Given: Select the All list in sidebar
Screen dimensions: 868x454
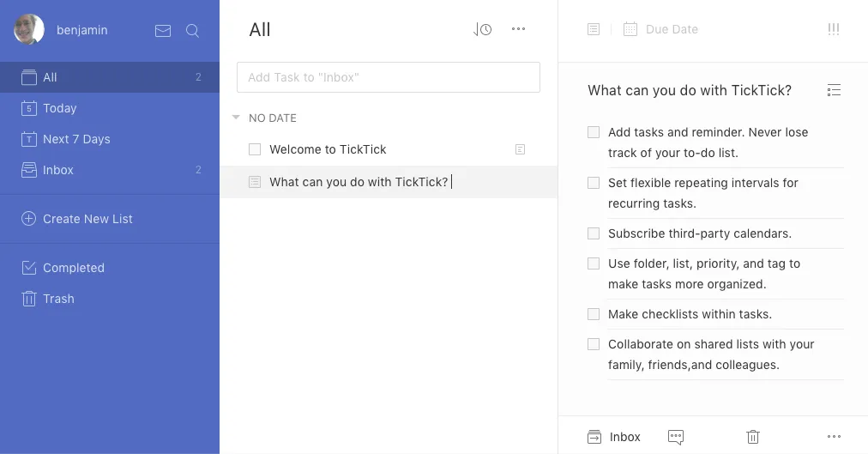Looking at the screenshot, I should 110,77.
